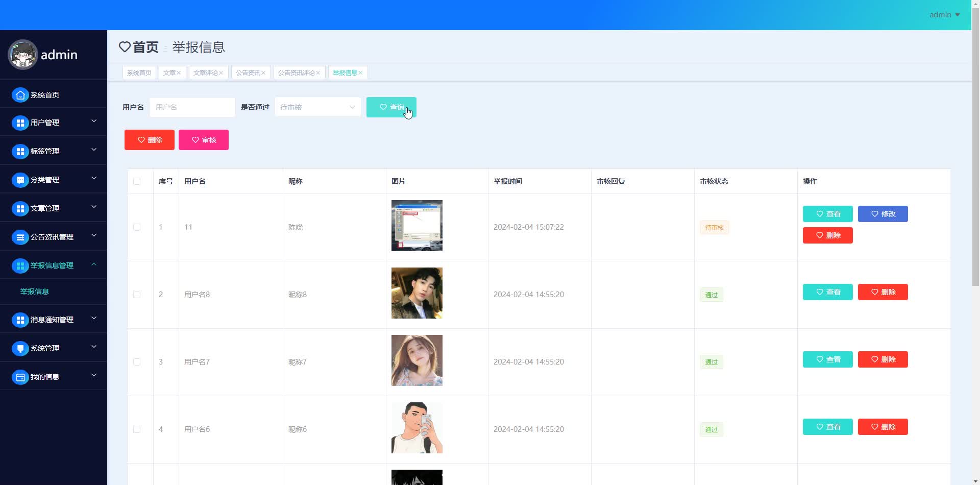Click 删除 for 用户名6 row
The image size is (980, 485).
click(883, 427)
